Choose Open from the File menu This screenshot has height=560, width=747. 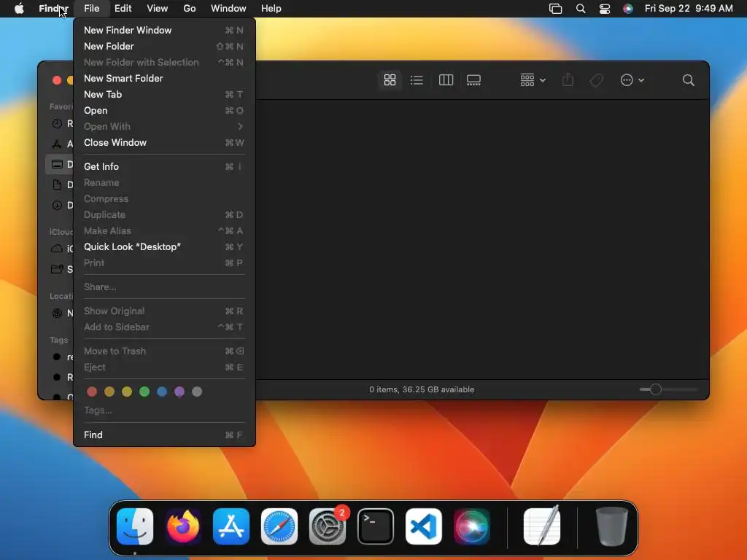tap(164, 111)
